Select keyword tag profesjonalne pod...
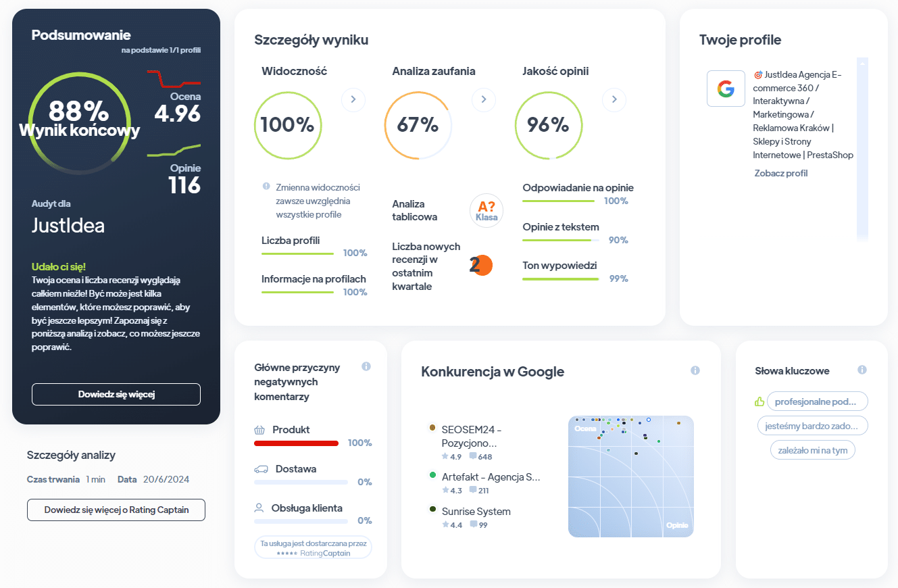 point(818,401)
